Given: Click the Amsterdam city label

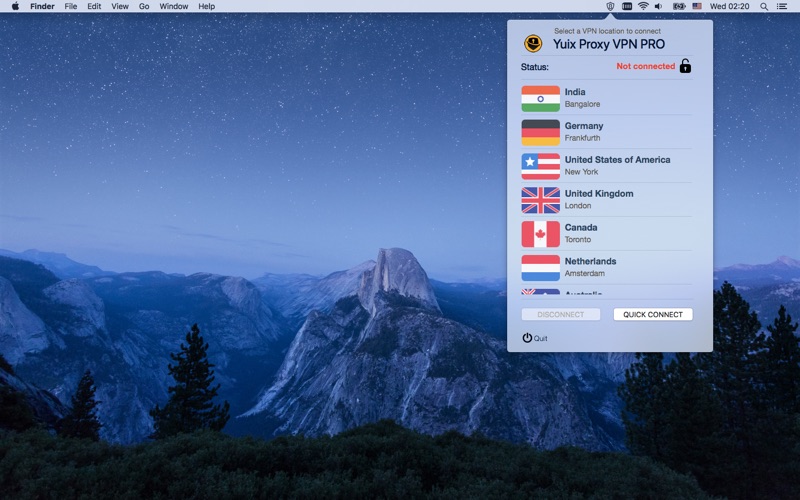Looking at the screenshot, I should coord(585,273).
